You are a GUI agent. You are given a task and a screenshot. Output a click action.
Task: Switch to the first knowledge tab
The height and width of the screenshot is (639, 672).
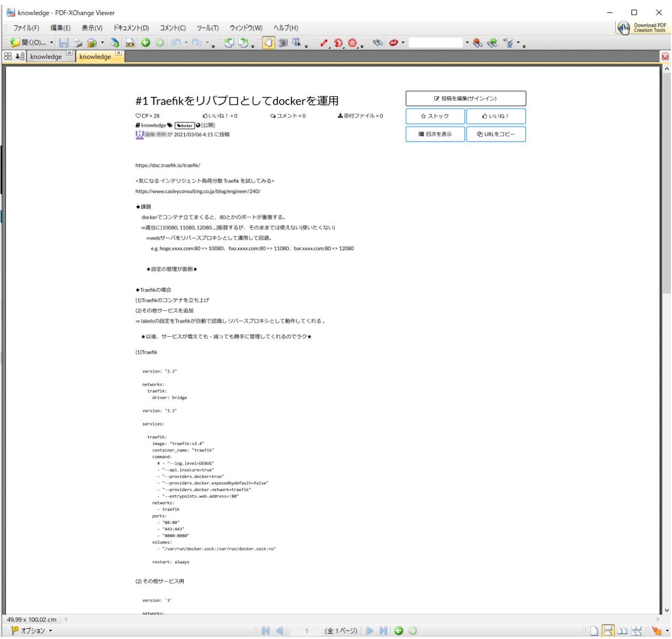pos(46,57)
